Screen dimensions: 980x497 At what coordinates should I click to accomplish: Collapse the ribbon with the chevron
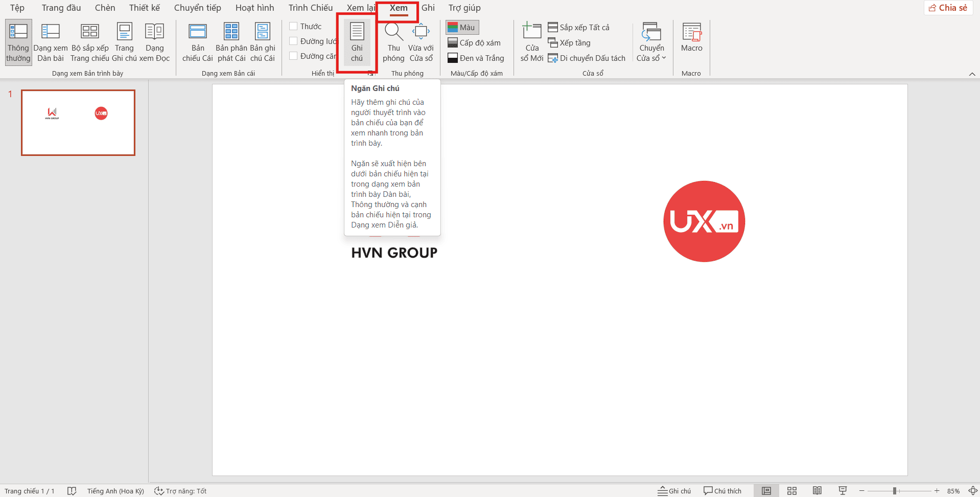point(972,73)
